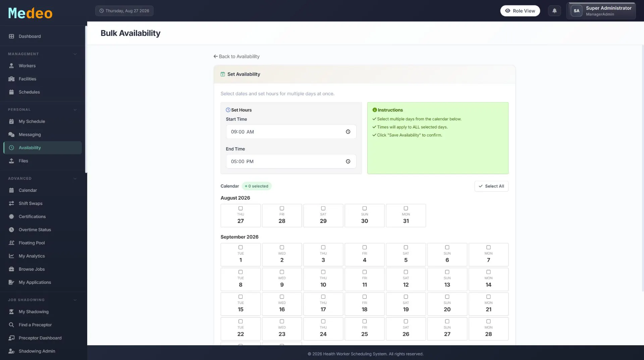Click the End Time input field

[291, 161]
